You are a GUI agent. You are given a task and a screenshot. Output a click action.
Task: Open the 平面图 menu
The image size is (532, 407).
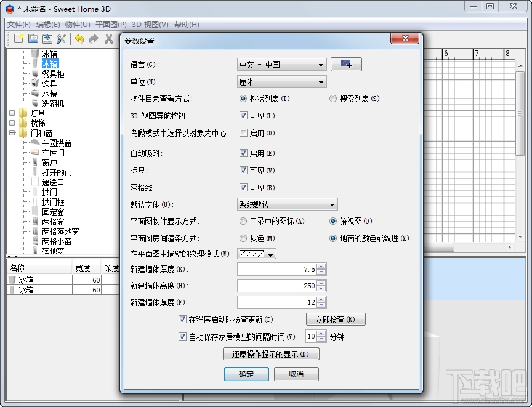point(111,25)
